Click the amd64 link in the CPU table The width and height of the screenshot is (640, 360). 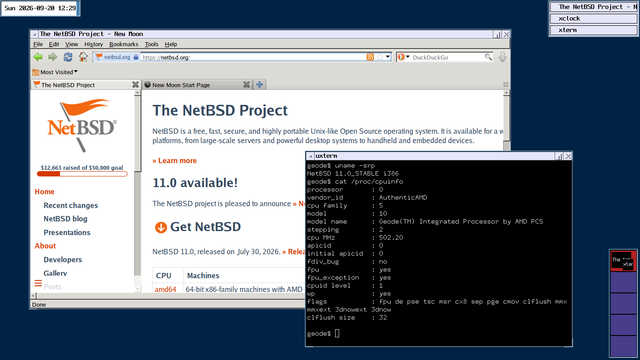click(165, 289)
